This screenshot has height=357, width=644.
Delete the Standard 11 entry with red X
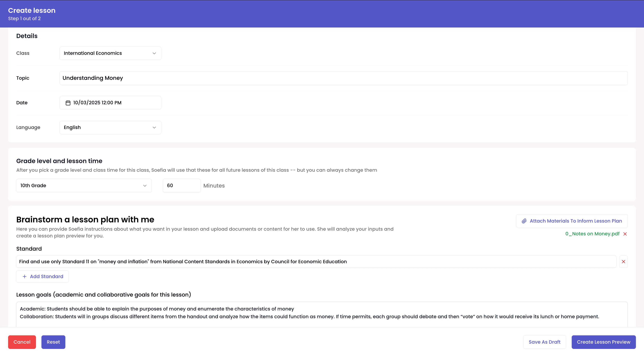point(623,262)
